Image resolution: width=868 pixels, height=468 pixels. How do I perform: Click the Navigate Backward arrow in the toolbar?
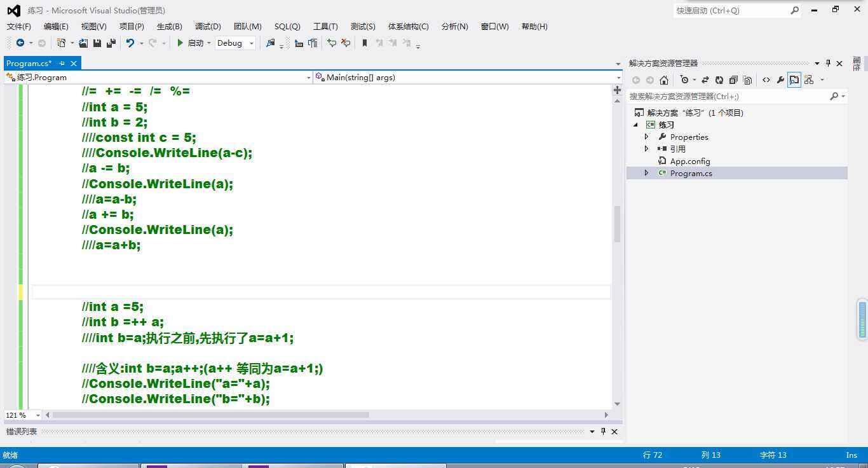point(20,43)
